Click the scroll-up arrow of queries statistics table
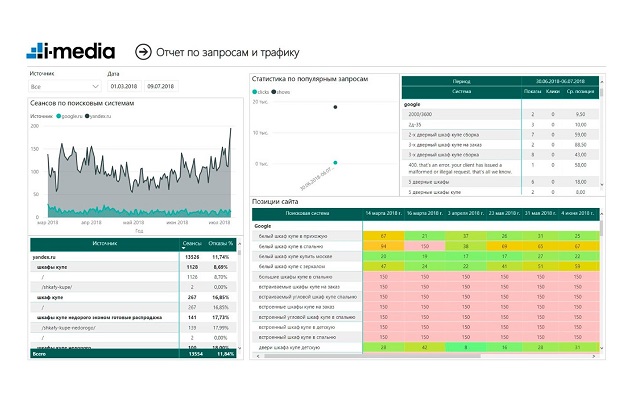The width and height of the screenshot is (633, 401). [602, 82]
